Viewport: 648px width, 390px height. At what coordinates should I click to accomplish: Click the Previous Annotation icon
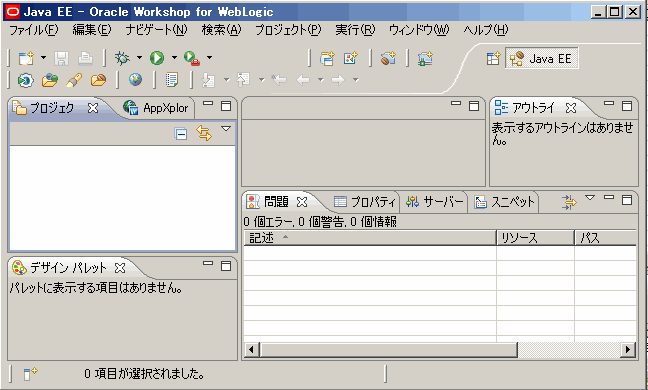[x=243, y=80]
